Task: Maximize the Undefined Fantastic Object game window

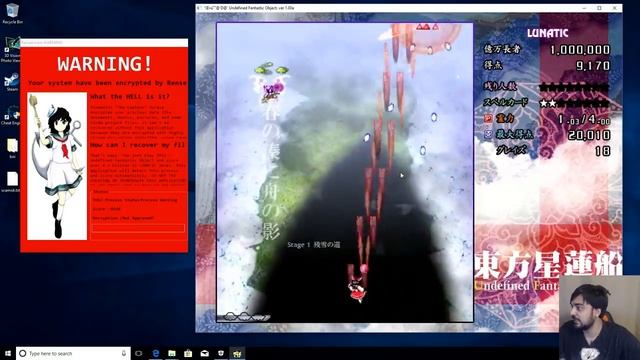Action: click(599, 8)
